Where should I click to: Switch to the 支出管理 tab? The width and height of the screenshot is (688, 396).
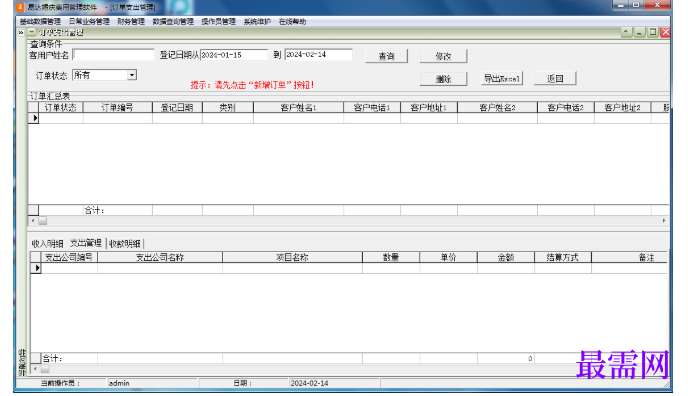click(86, 243)
